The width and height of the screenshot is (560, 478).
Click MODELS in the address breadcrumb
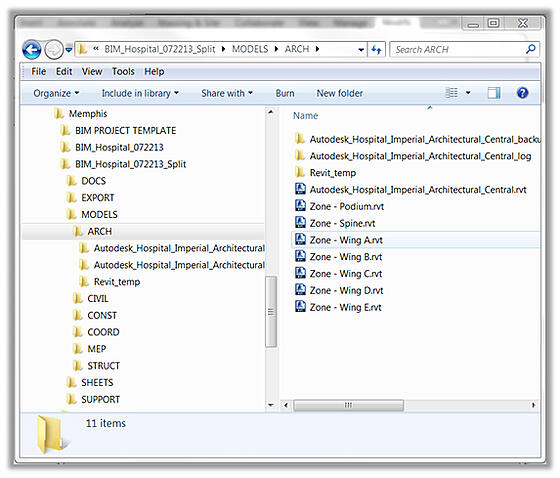pyautogui.click(x=250, y=49)
